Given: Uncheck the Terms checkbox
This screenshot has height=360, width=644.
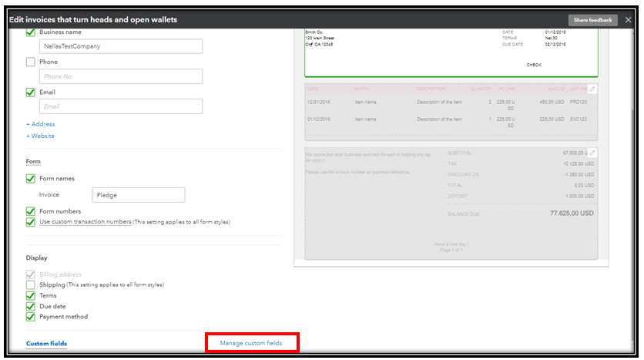Looking at the screenshot, I should coord(31,295).
